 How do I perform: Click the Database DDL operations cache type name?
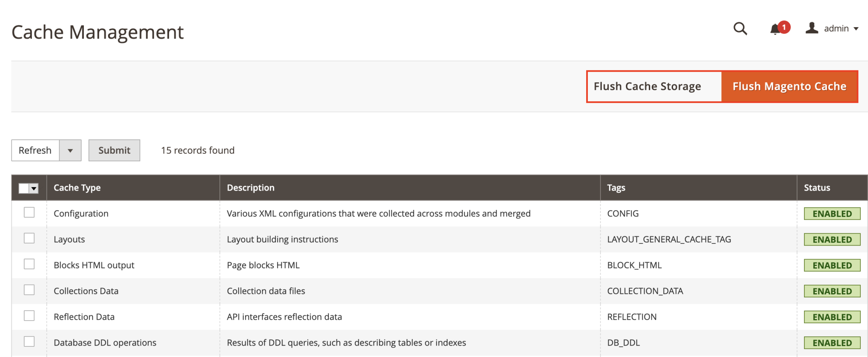(x=105, y=343)
